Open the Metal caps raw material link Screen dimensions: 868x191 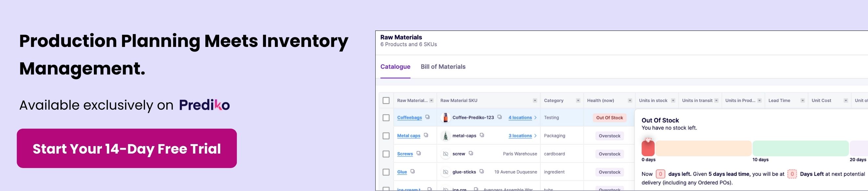point(409,136)
